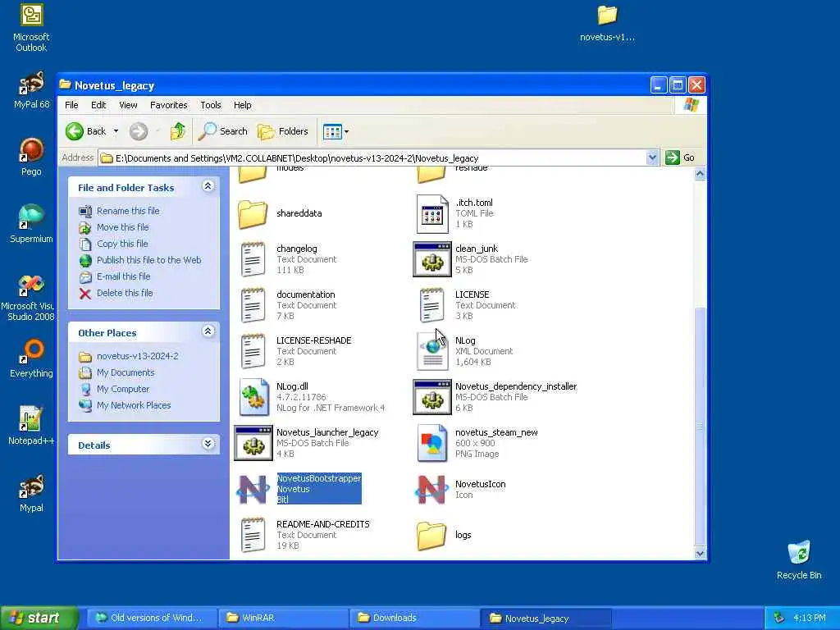This screenshot has width=840, height=630.
Task: Select NovetusBootstrapper application icon
Action: (253, 489)
